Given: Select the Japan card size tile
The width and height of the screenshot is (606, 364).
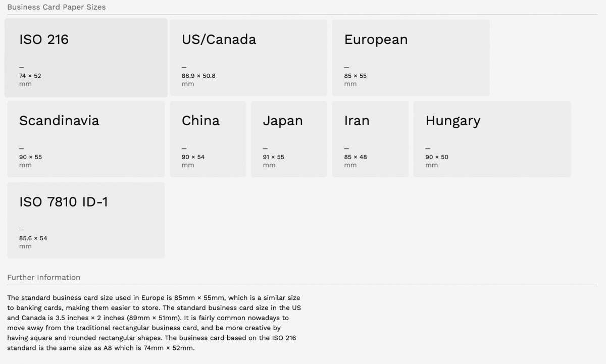Looking at the screenshot, I should click(289, 139).
